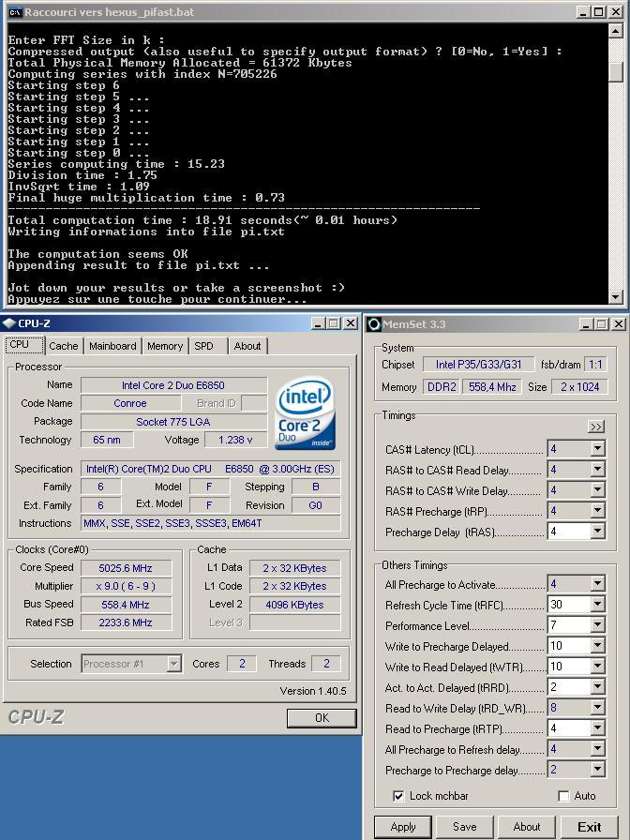
Task: Click the console vertical scrollbar thumb
Action: (616, 71)
